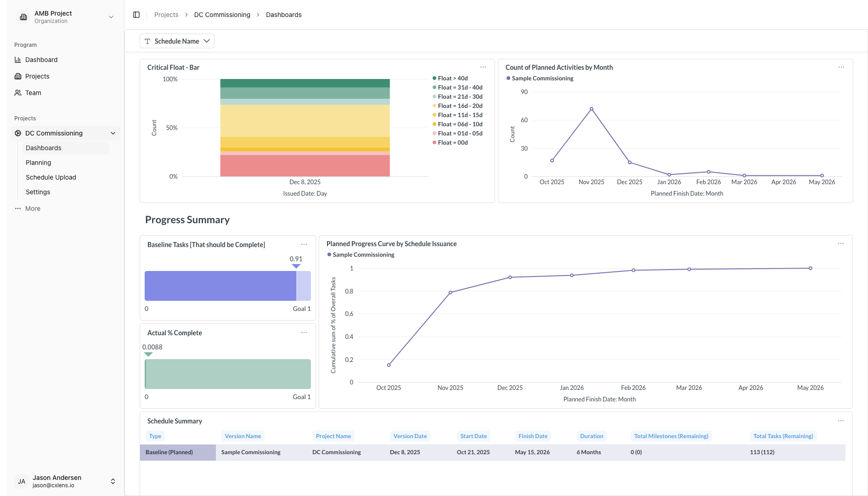The image size is (868, 496).
Task: Click the Schedule Upload link
Action: point(51,177)
